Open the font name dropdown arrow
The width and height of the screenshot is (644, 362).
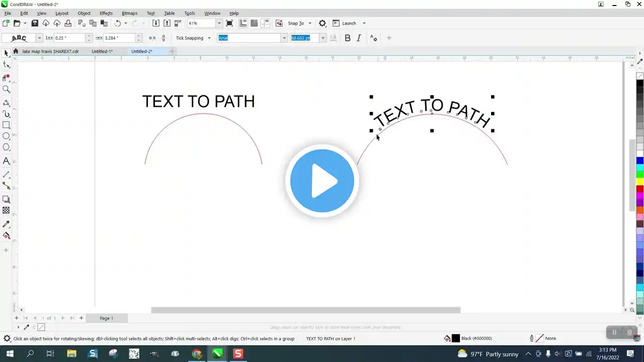[284, 38]
